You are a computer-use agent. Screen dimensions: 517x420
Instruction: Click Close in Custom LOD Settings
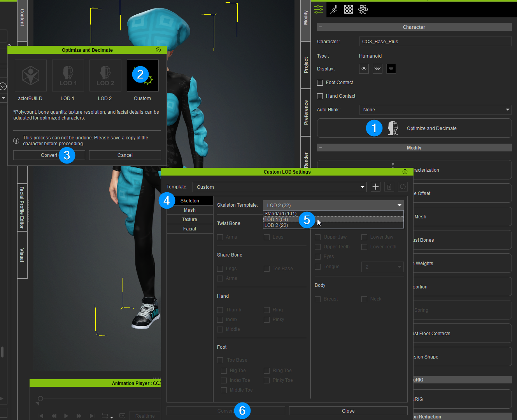[x=348, y=411]
